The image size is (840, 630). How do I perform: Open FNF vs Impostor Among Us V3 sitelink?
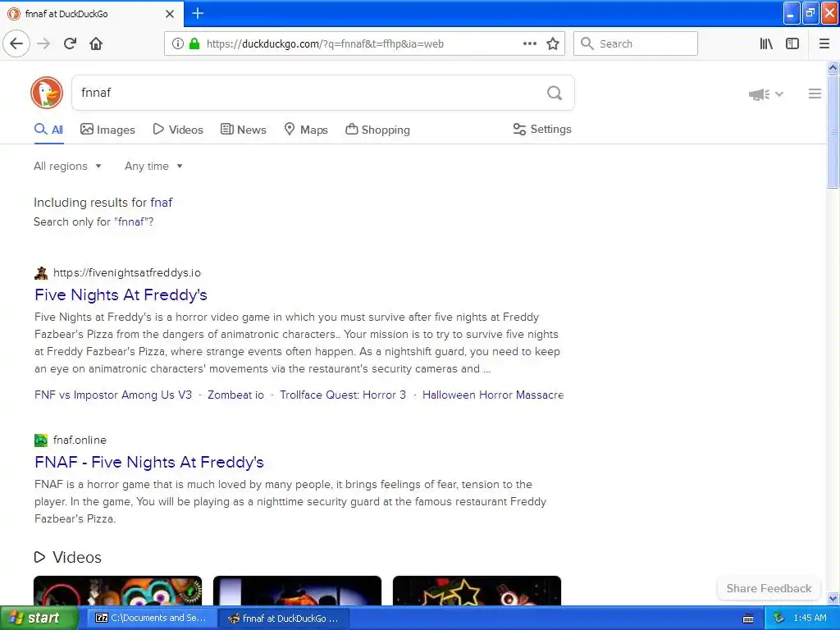pos(113,395)
